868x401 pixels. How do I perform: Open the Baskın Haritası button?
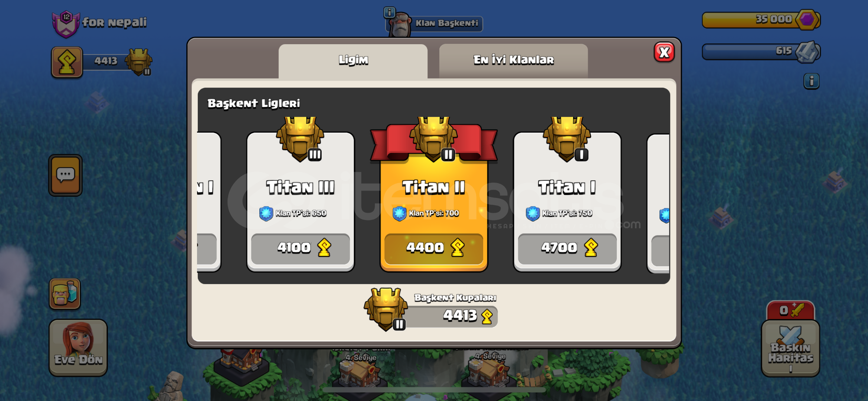[790, 348]
